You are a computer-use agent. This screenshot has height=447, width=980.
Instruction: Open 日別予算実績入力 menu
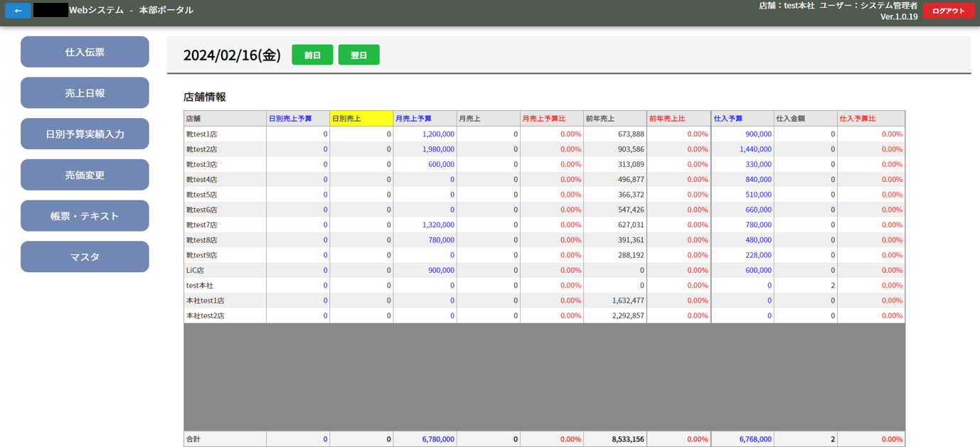tap(85, 134)
